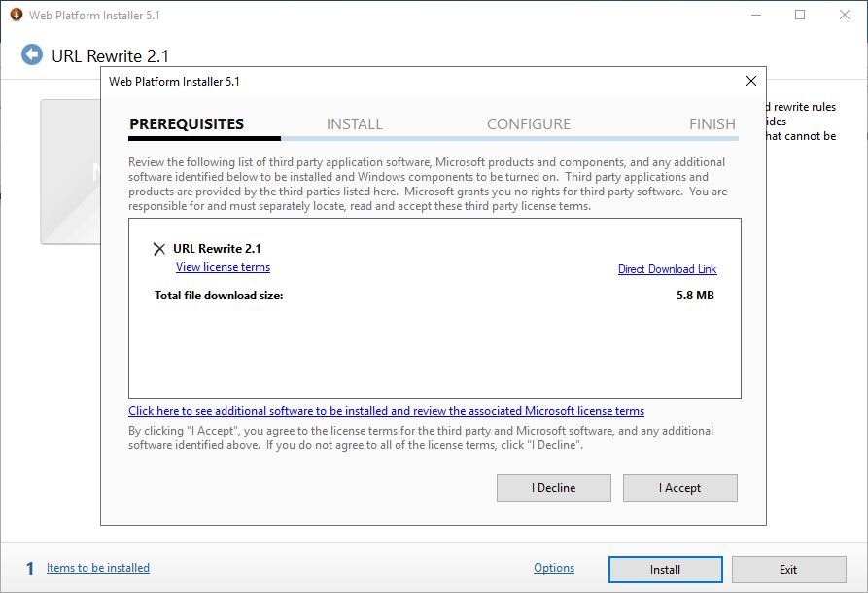Click the Exit button
Screen dimensions: 868x593
click(x=789, y=570)
